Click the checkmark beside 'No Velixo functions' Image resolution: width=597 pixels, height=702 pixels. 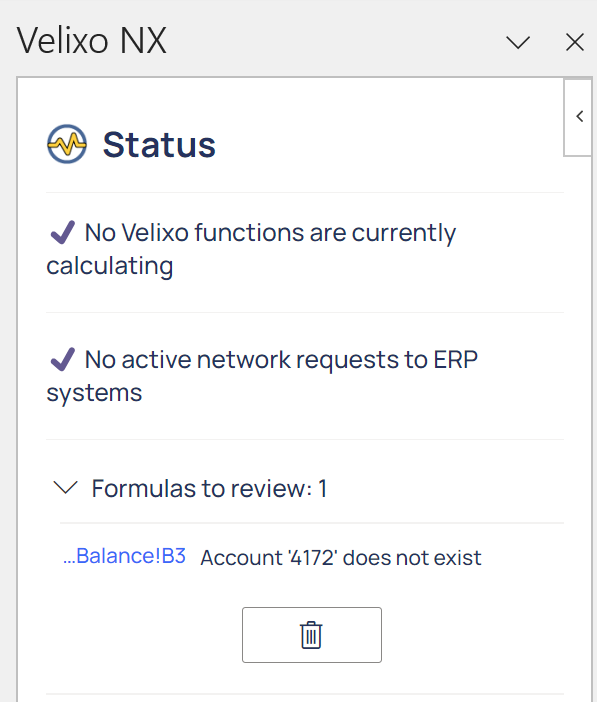click(62, 232)
